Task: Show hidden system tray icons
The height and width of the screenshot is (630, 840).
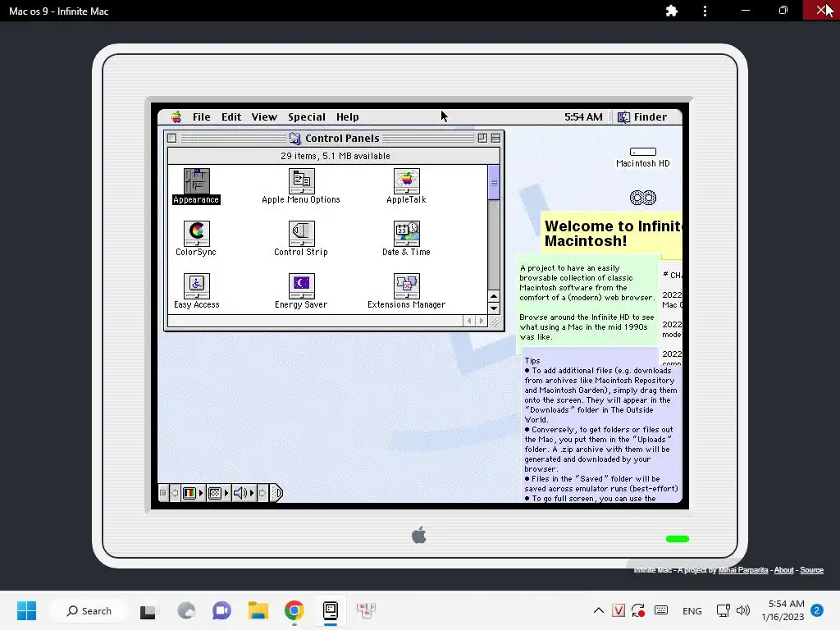Action: pos(598,610)
